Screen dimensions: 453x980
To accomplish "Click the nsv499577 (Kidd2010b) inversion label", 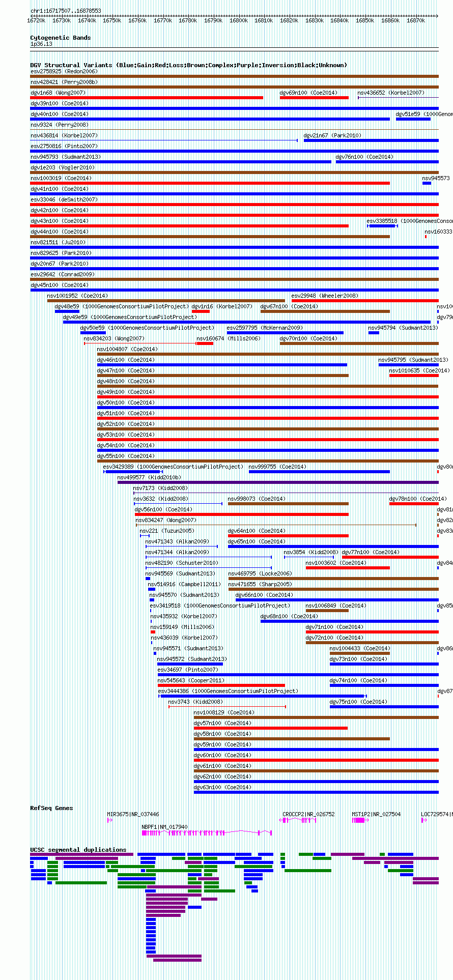I will click(150, 477).
